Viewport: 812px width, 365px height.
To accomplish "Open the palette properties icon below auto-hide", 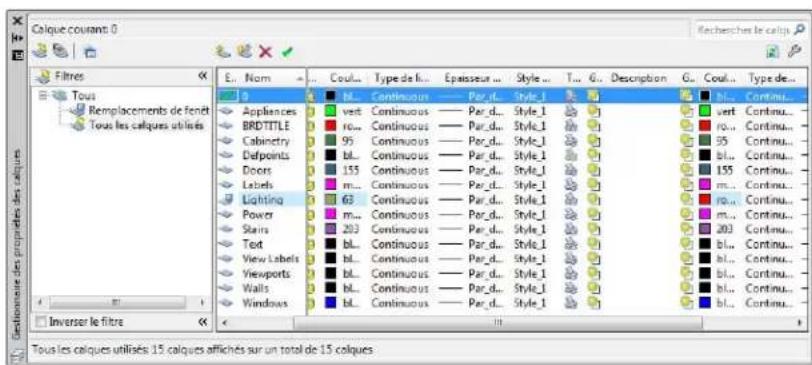I will pos(17,54).
